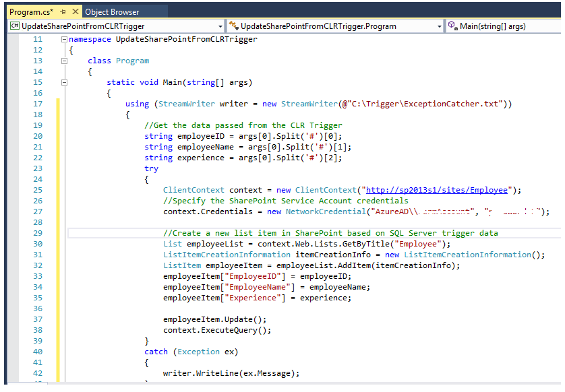
Task: Place cursor on 'string employeeName' declaration
Action: pos(189,147)
